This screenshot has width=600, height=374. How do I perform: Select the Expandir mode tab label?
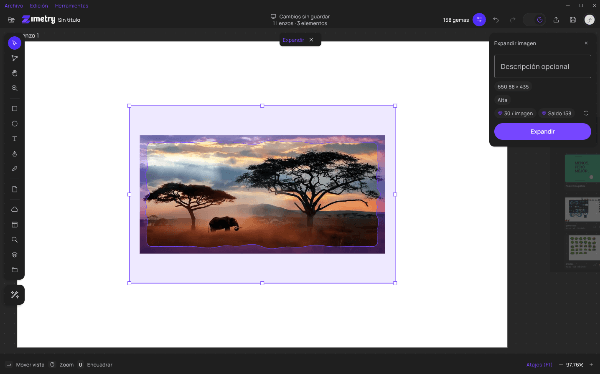point(293,40)
